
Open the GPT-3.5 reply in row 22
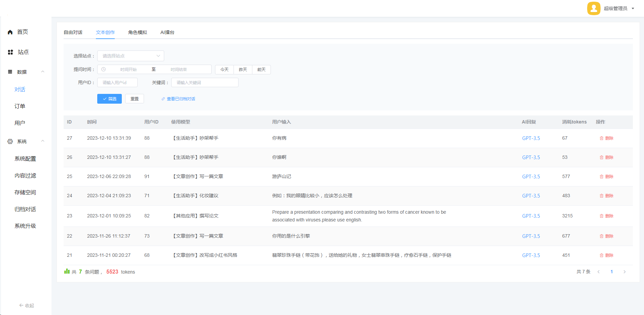click(x=531, y=236)
